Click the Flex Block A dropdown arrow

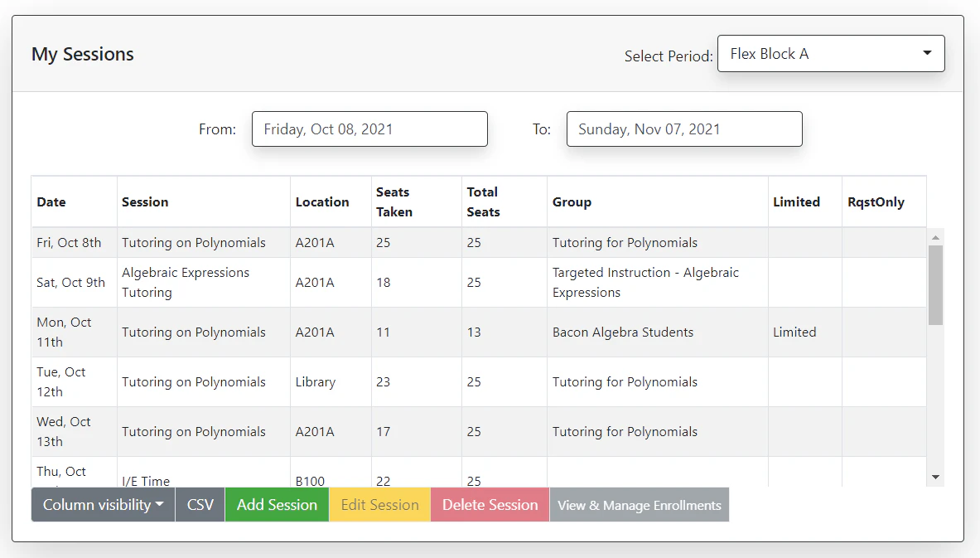tap(927, 53)
